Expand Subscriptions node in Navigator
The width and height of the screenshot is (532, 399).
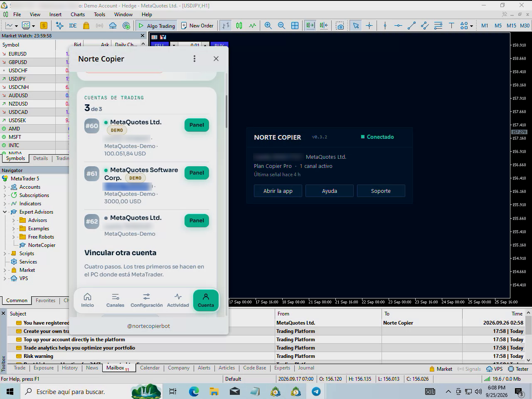coord(5,195)
